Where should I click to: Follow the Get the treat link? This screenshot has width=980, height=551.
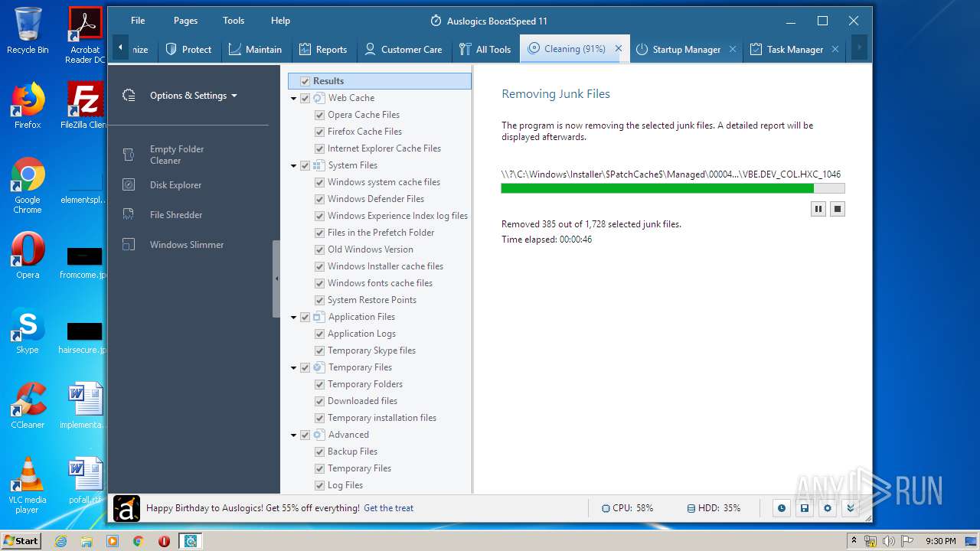tap(388, 508)
